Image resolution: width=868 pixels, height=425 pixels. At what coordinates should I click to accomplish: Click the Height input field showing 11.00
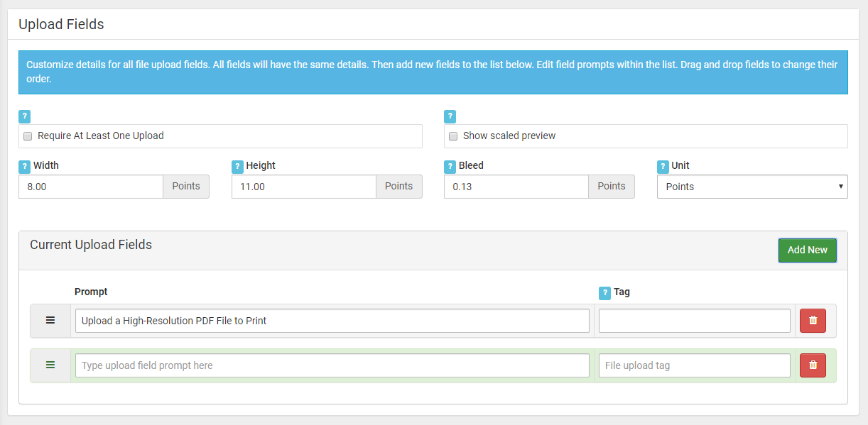pos(304,187)
